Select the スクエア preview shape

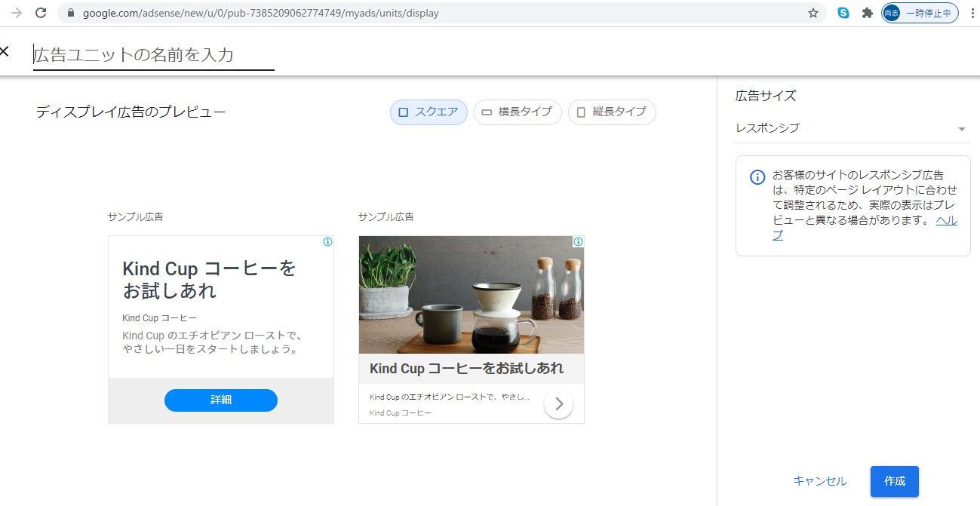(429, 112)
